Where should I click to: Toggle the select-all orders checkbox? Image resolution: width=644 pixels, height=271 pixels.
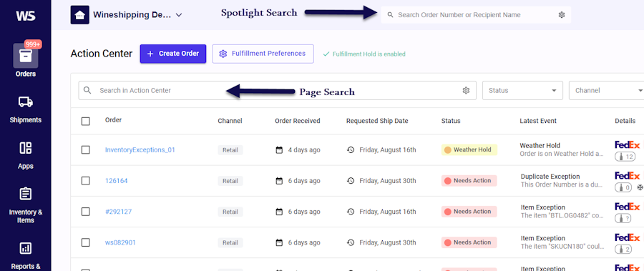(85, 121)
